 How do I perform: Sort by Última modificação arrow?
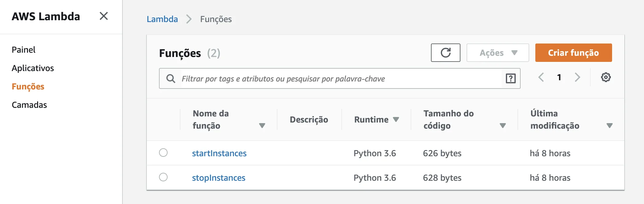click(610, 126)
